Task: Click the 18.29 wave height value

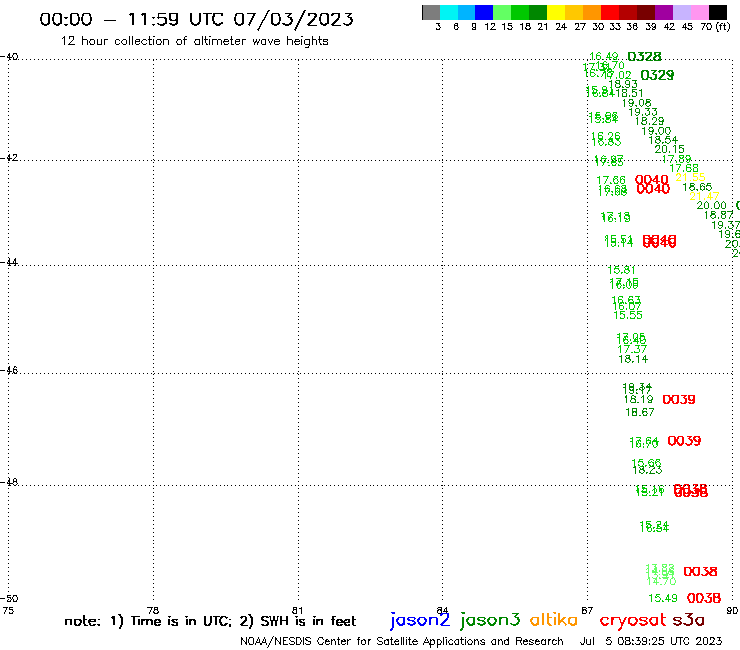Action: tap(649, 121)
